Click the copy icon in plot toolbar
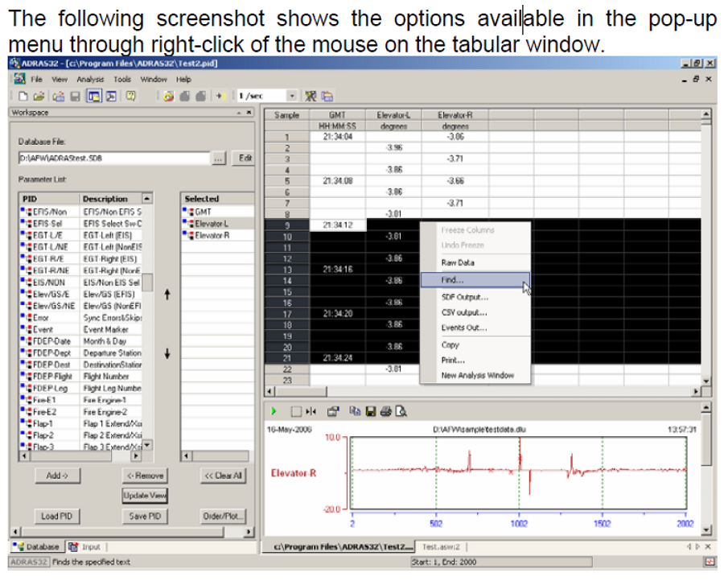The image size is (728, 581). (x=356, y=411)
